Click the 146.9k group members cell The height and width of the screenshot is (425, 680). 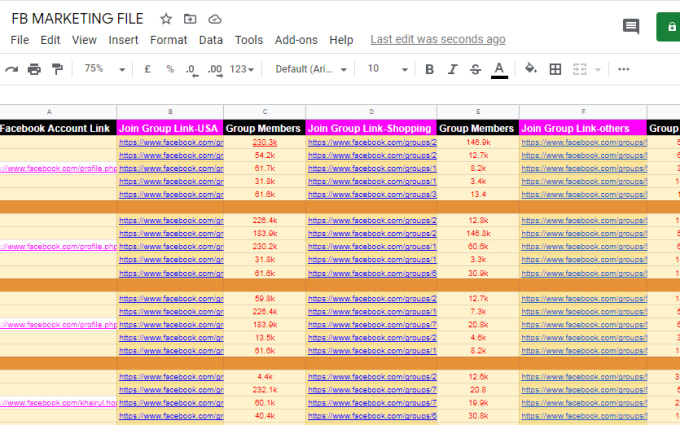(478, 142)
